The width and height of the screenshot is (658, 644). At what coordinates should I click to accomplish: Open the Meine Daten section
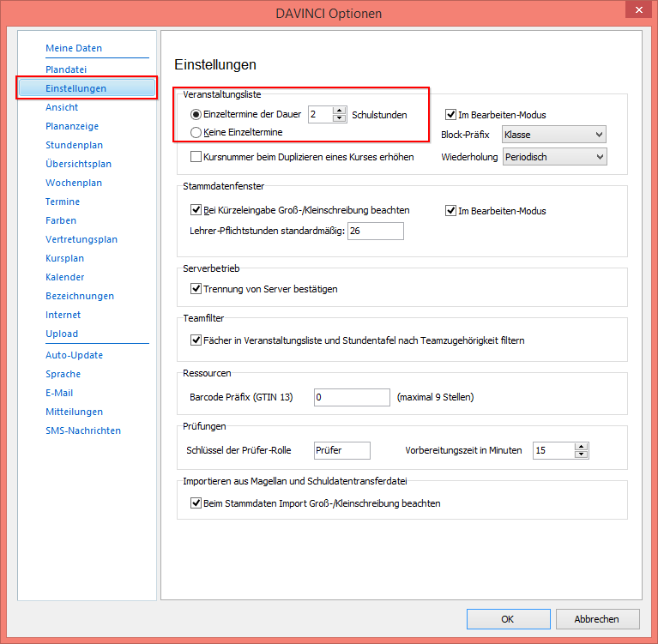tap(74, 48)
